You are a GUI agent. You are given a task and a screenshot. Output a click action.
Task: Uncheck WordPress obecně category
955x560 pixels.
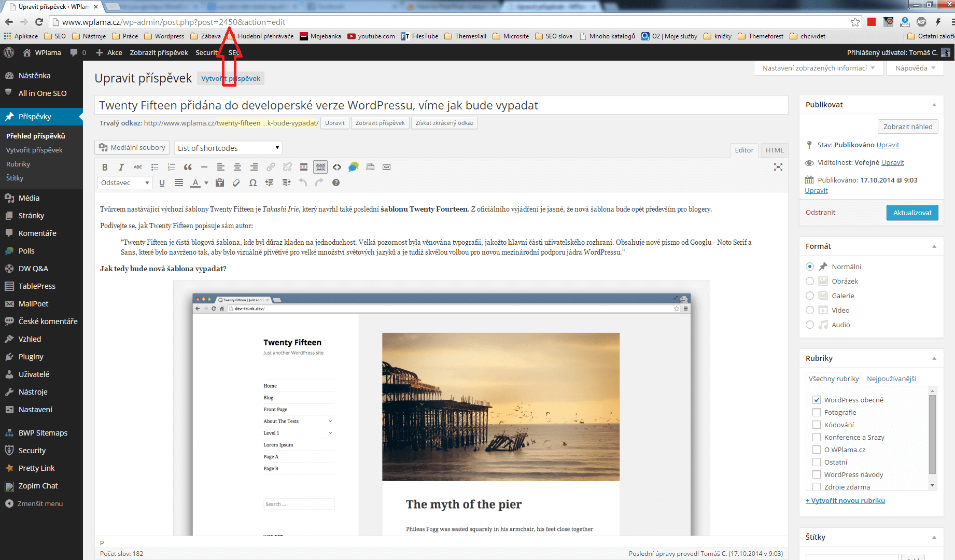(817, 400)
